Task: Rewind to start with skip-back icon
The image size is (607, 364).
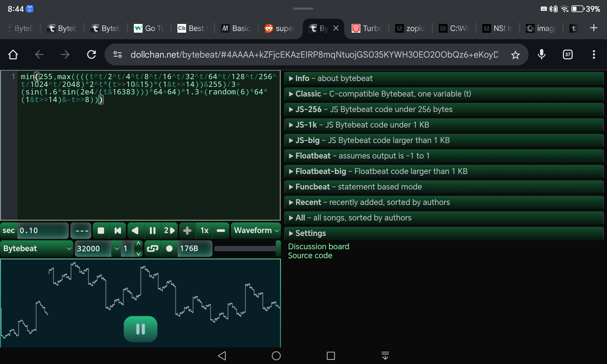Action: (x=118, y=231)
